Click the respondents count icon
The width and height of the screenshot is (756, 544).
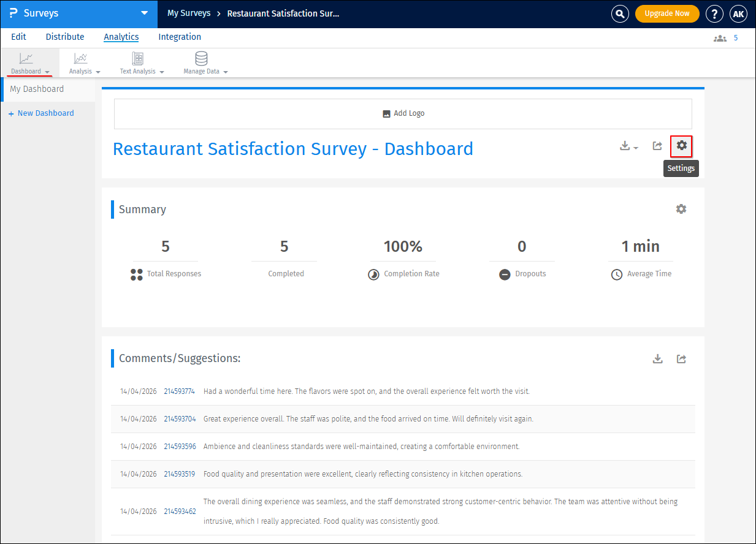tap(720, 38)
